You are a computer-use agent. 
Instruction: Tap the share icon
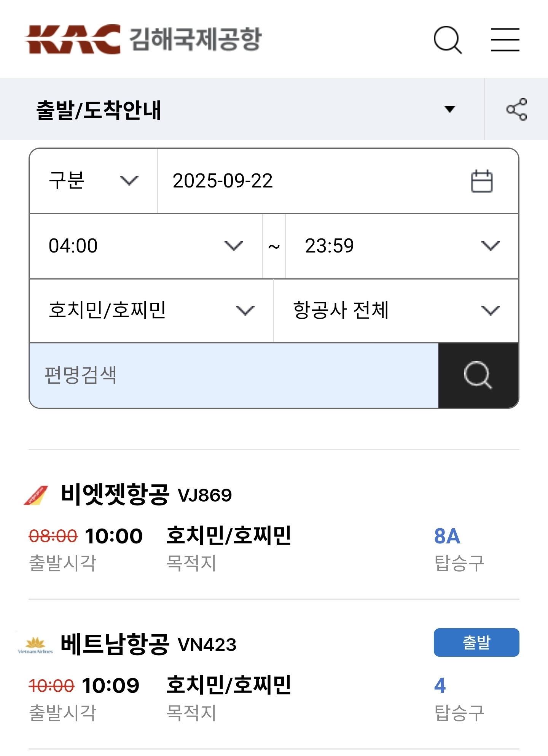pyautogui.click(x=516, y=110)
